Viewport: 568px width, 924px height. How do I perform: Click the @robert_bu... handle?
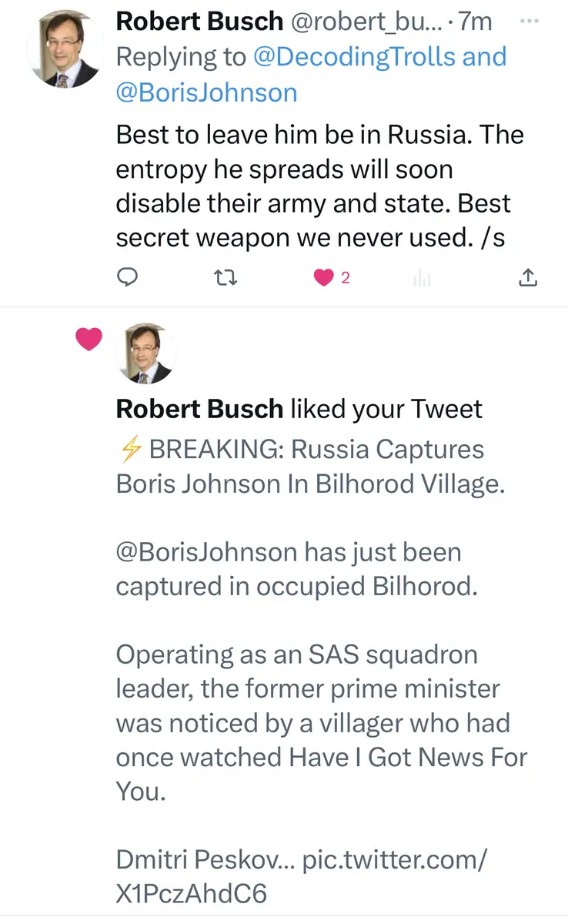356,22
